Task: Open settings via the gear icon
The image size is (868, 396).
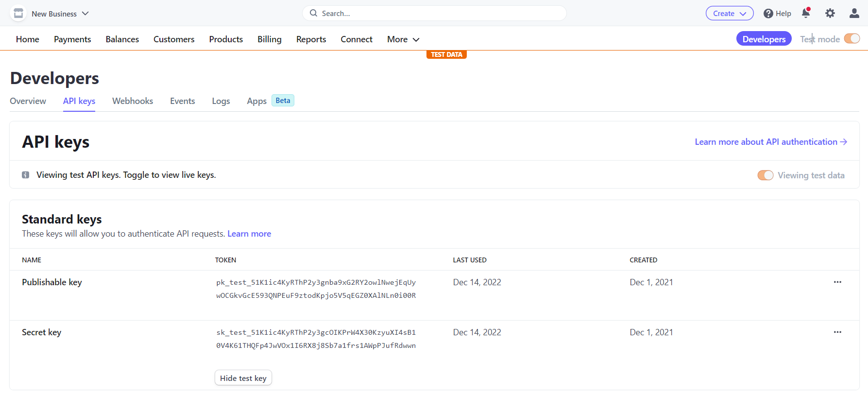Action: [830, 13]
